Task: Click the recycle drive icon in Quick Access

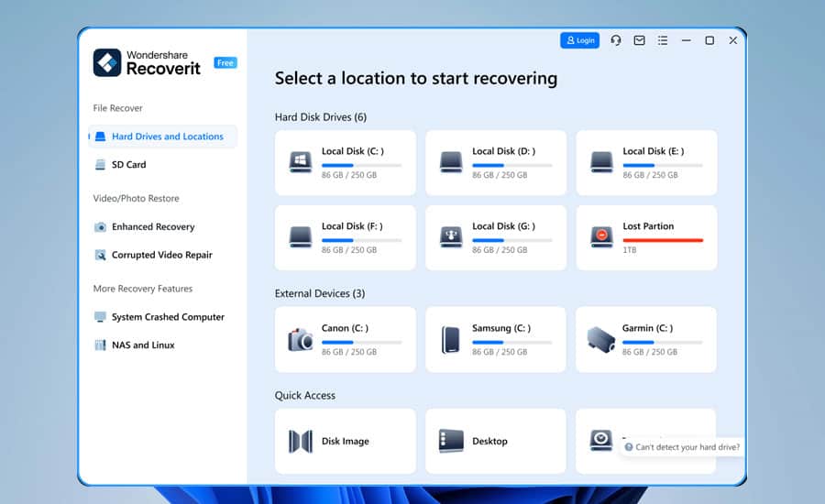Action: [600, 441]
